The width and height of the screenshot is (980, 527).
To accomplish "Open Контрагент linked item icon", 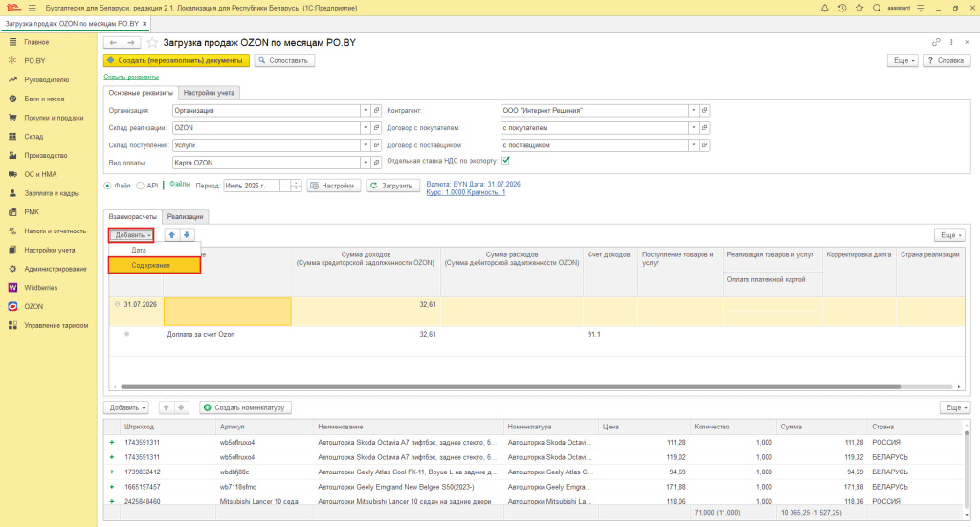I will point(704,111).
